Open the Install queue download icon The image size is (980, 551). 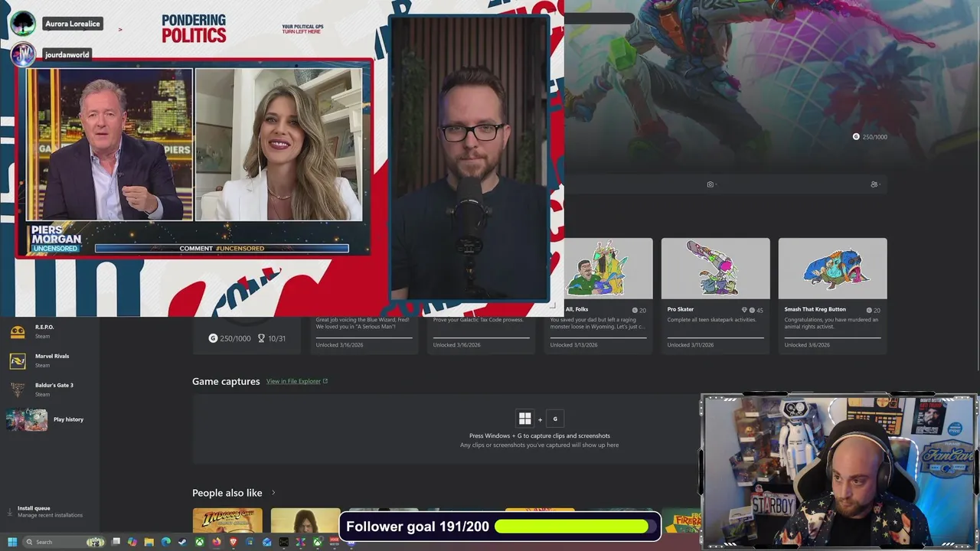(10, 511)
